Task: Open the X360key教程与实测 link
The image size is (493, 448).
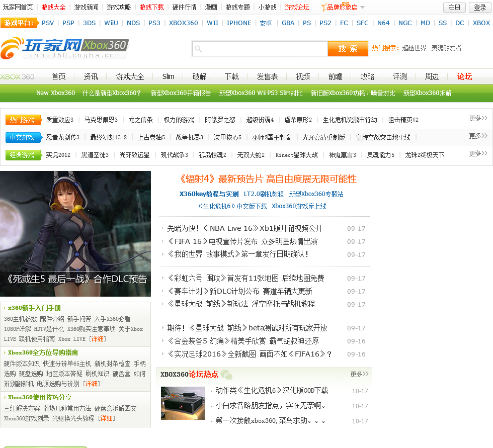Action: (x=209, y=194)
